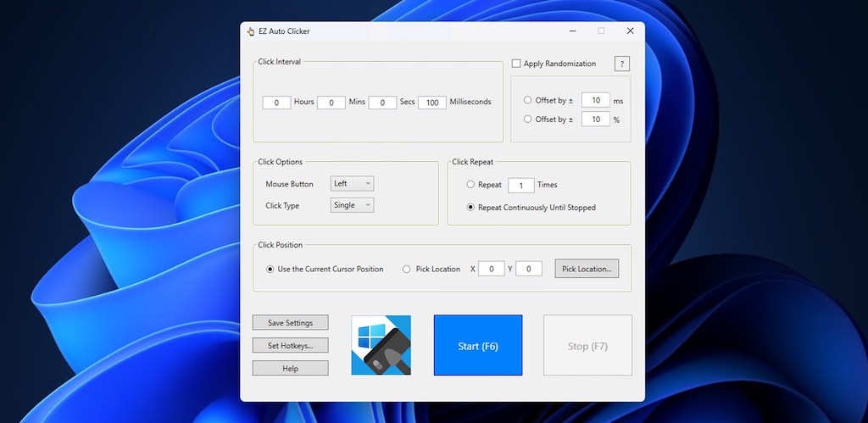
Task: Open the question mark randomization help button
Action: 621,64
